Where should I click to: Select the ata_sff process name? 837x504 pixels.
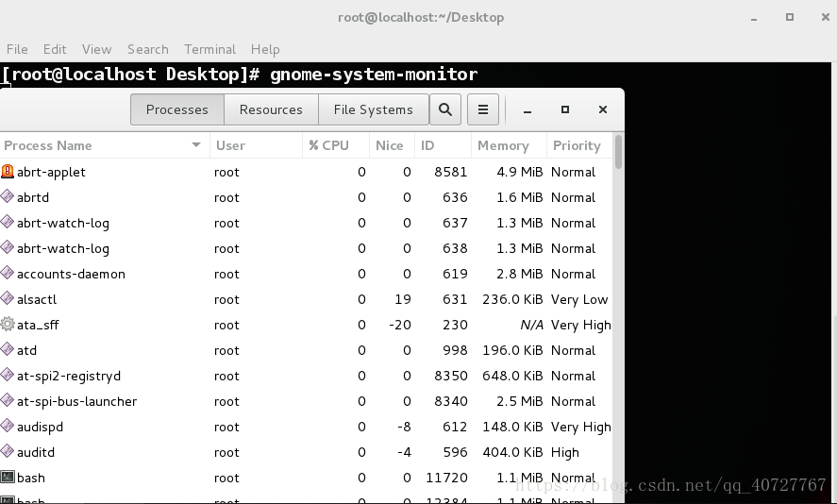(x=38, y=325)
